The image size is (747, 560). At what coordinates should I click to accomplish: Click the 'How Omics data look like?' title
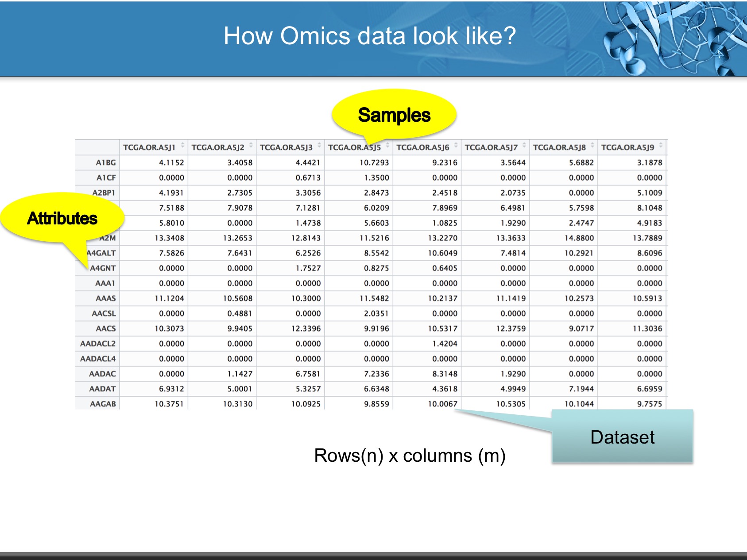click(370, 36)
